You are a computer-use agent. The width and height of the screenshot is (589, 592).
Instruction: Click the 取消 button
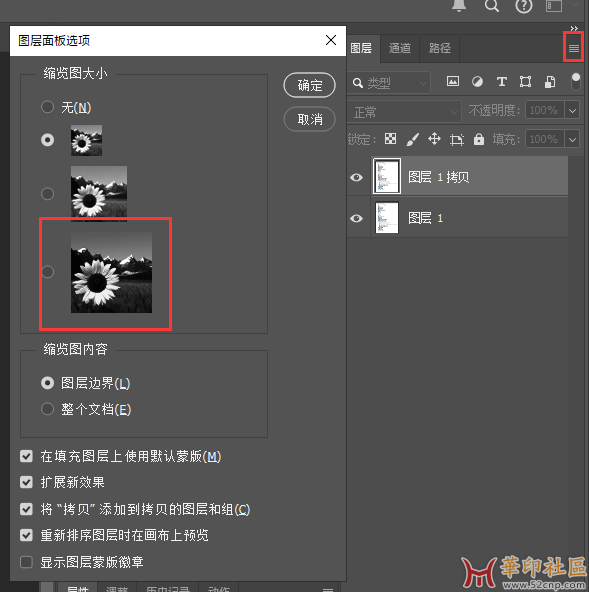click(309, 119)
